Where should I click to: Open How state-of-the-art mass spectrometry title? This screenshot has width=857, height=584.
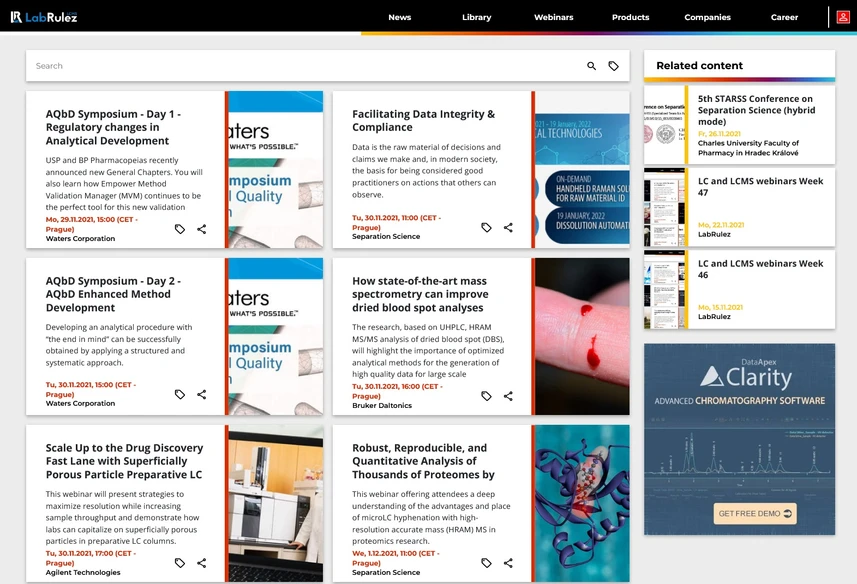420,294
